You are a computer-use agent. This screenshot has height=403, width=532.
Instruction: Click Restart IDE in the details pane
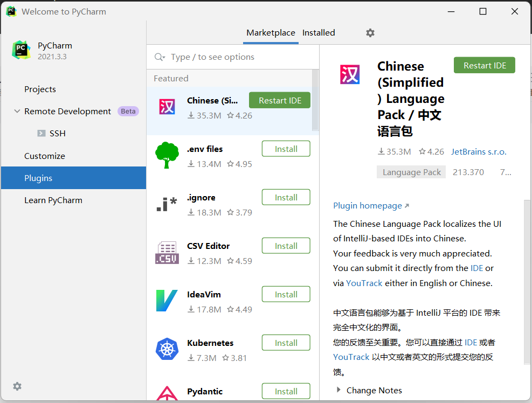[485, 66]
